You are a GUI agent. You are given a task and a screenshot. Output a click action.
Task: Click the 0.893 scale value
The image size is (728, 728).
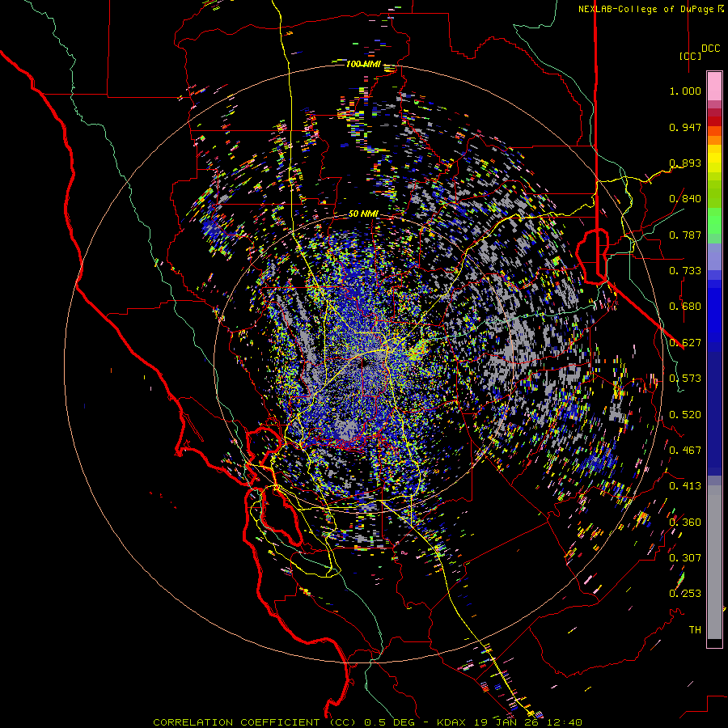[x=685, y=163]
